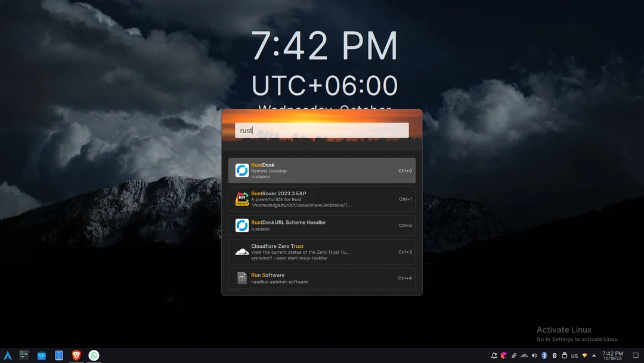
Task: Click the Cloudflare Zero Trust cloud icon
Action: tap(241, 251)
